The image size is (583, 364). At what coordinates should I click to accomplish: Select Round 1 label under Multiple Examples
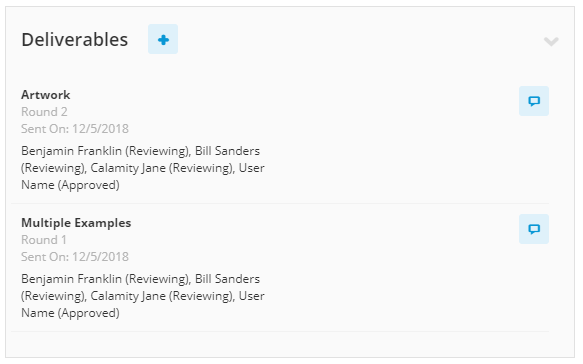(x=44, y=239)
